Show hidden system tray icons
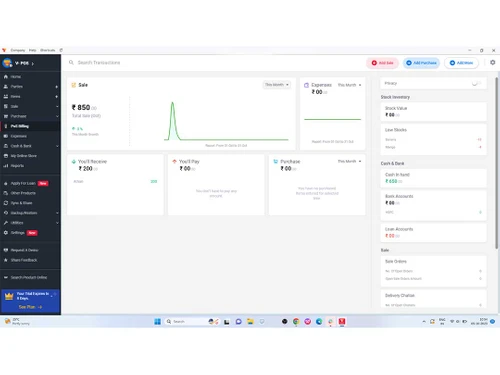The height and width of the screenshot is (375, 500). coord(424,321)
